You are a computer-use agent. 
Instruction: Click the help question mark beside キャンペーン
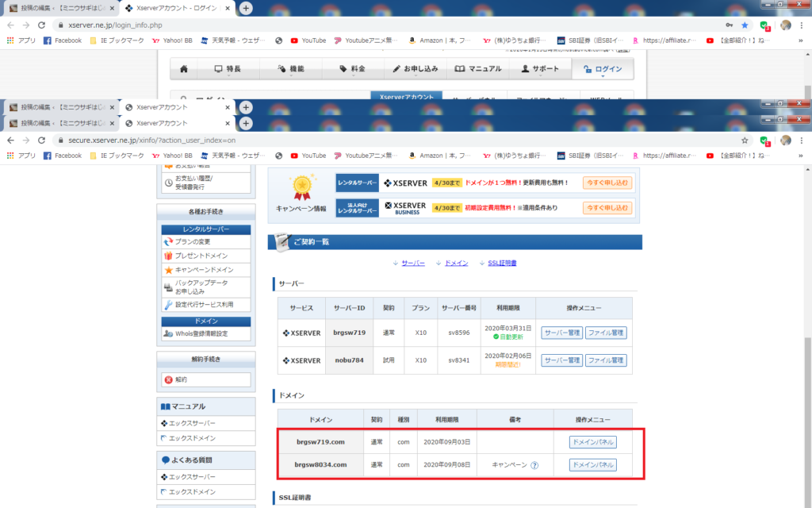point(534,465)
